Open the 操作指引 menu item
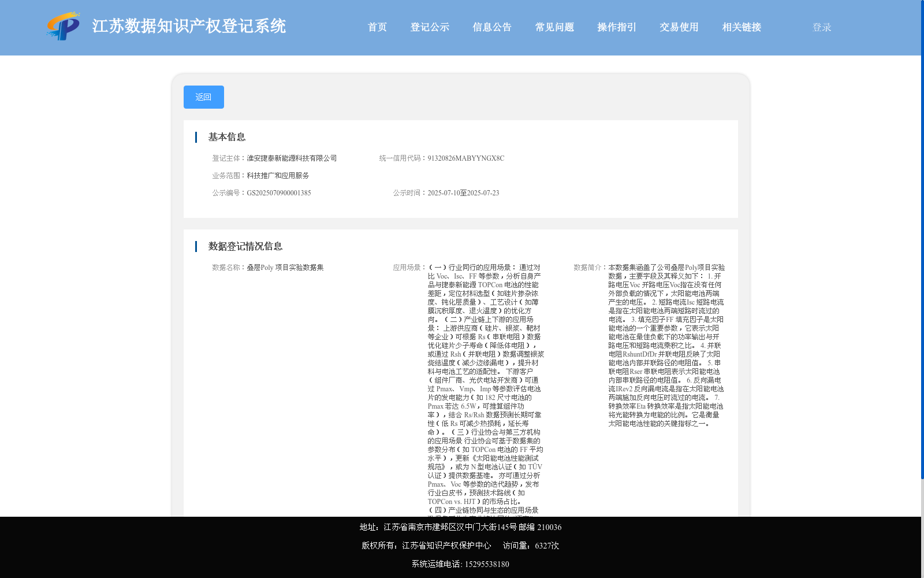Screen dimensions: 924x578 tap(617, 27)
